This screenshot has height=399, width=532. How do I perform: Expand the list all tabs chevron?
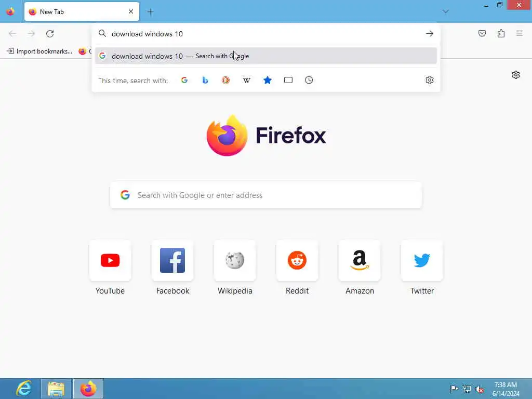tap(445, 11)
